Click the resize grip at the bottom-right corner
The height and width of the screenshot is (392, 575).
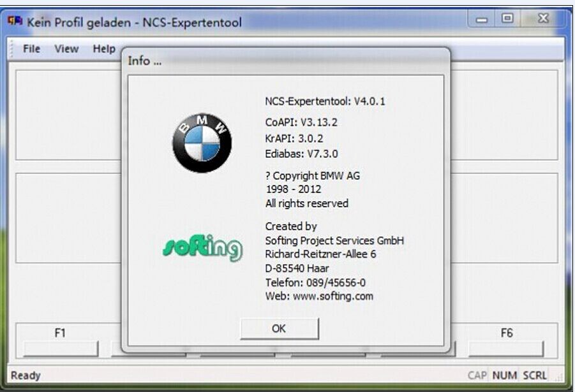pyautogui.click(x=558, y=376)
